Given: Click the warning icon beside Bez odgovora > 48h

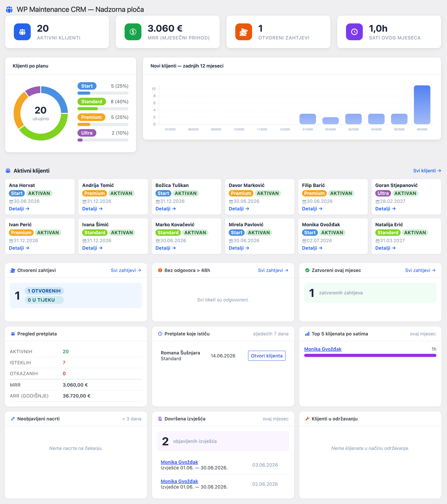Looking at the screenshot, I should (x=160, y=270).
